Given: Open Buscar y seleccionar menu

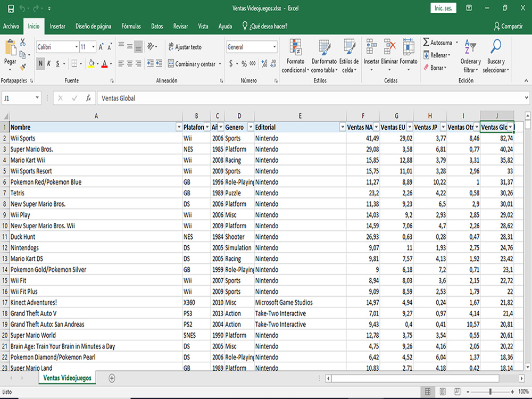Looking at the screenshot, I should (496, 56).
